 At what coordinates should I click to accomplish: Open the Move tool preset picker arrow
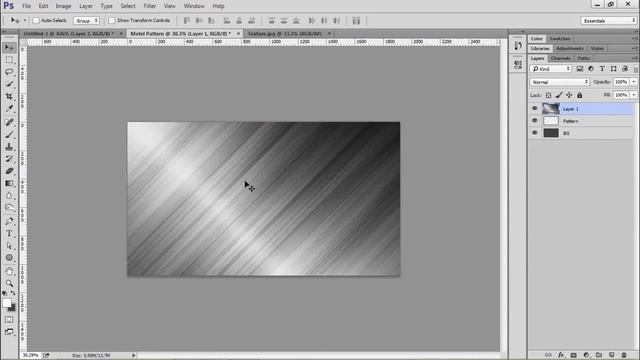click(24, 20)
